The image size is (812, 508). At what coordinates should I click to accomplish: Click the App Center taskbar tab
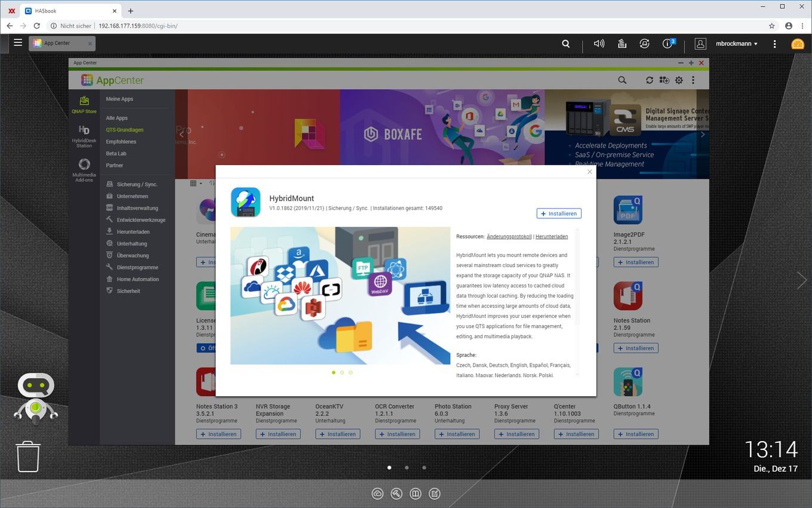(x=62, y=43)
